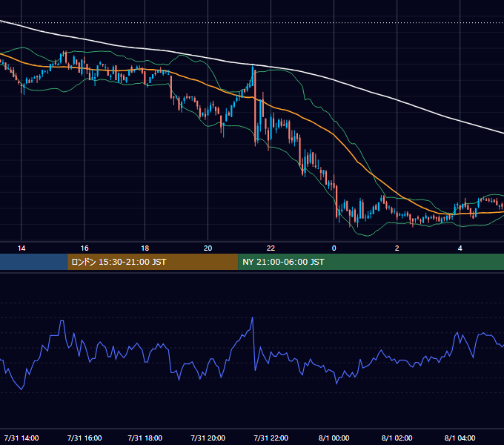Click the 14 hour axis label
The width and height of the screenshot is (504, 445).
(21, 248)
